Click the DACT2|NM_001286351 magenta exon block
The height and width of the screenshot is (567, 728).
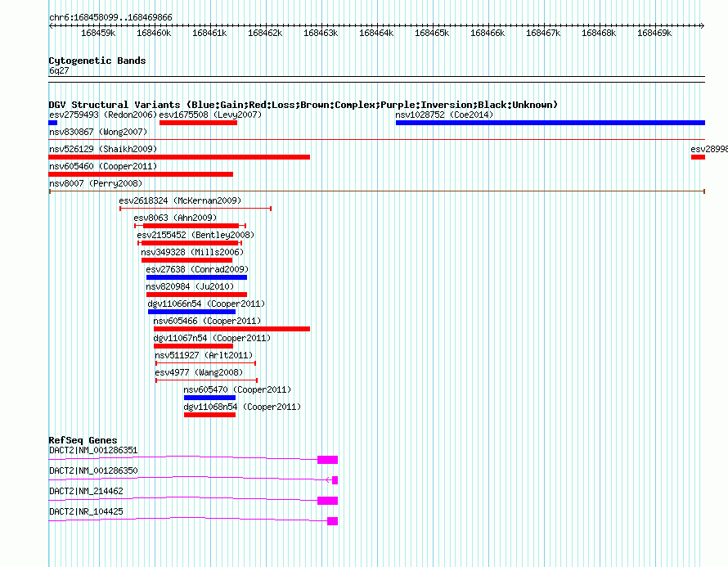click(x=328, y=460)
